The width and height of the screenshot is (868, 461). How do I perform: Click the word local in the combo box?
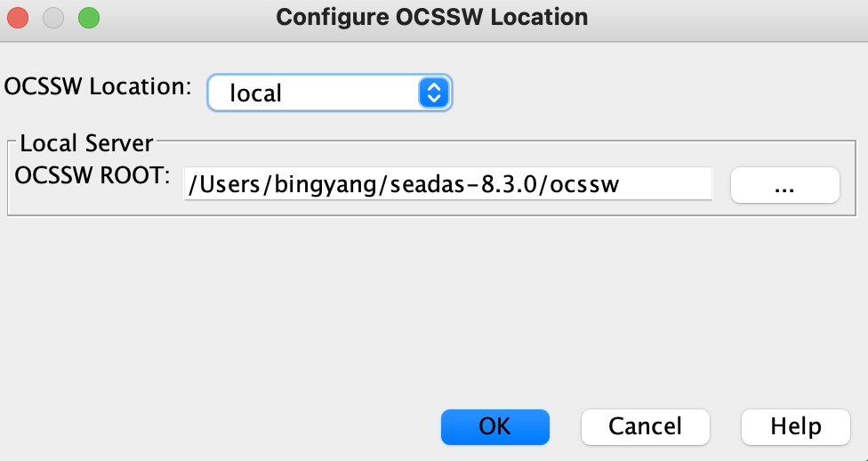pos(256,93)
